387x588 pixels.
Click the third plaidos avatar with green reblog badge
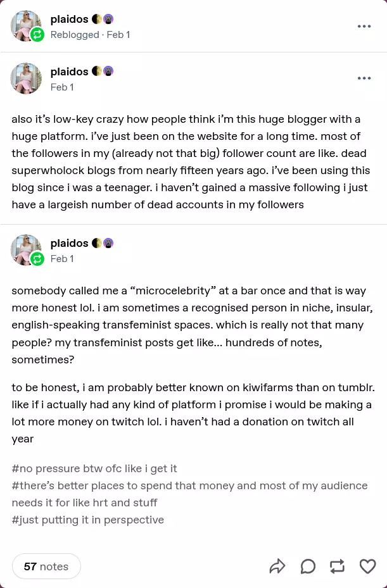27,250
